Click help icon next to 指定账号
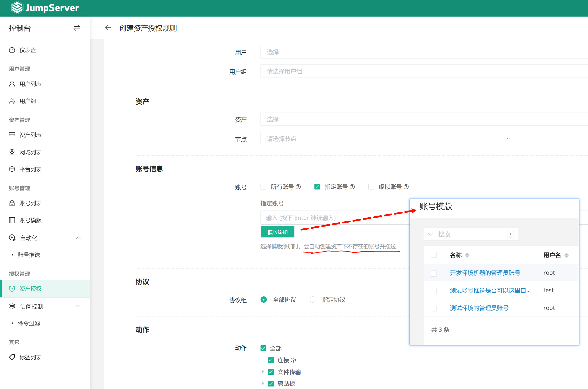 352,187
